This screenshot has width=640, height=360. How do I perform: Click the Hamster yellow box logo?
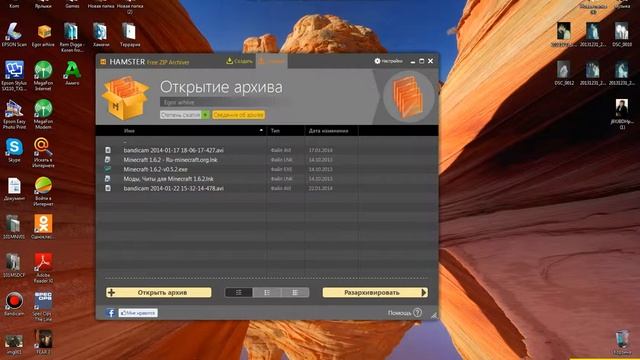(126, 98)
